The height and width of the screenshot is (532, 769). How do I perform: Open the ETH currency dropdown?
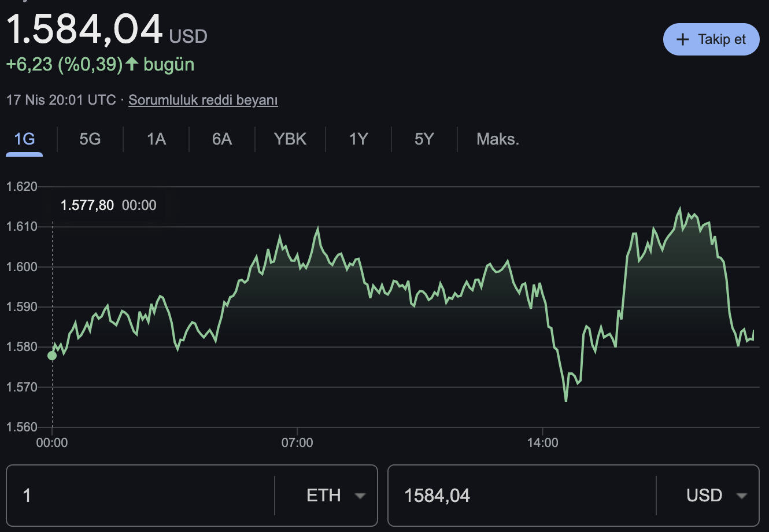335,496
